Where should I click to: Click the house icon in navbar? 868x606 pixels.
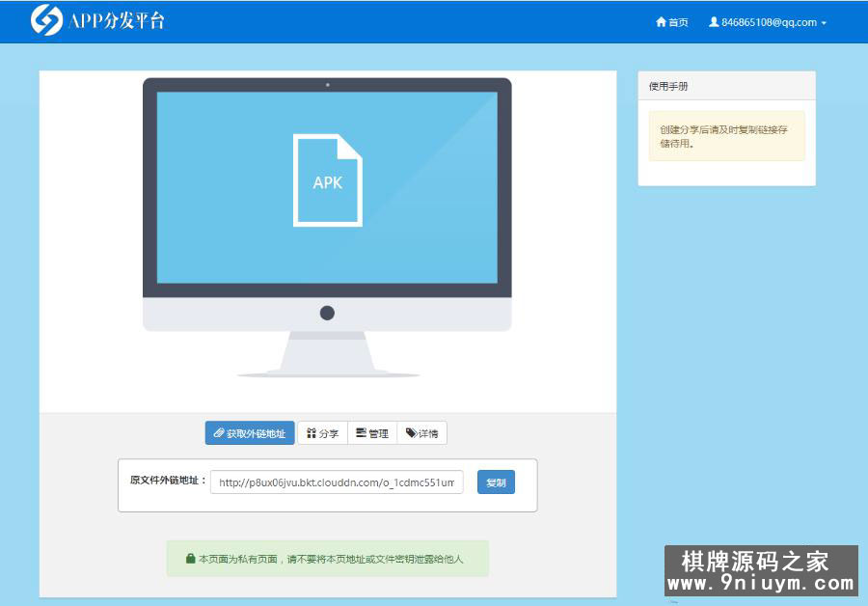tap(661, 22)
